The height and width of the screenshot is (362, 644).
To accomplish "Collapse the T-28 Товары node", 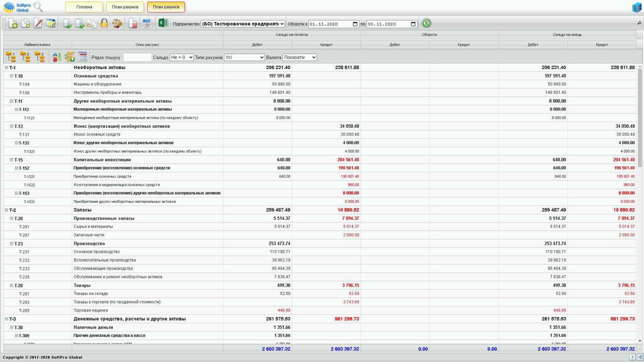I will pyautogui.click(x=12, y=286).
